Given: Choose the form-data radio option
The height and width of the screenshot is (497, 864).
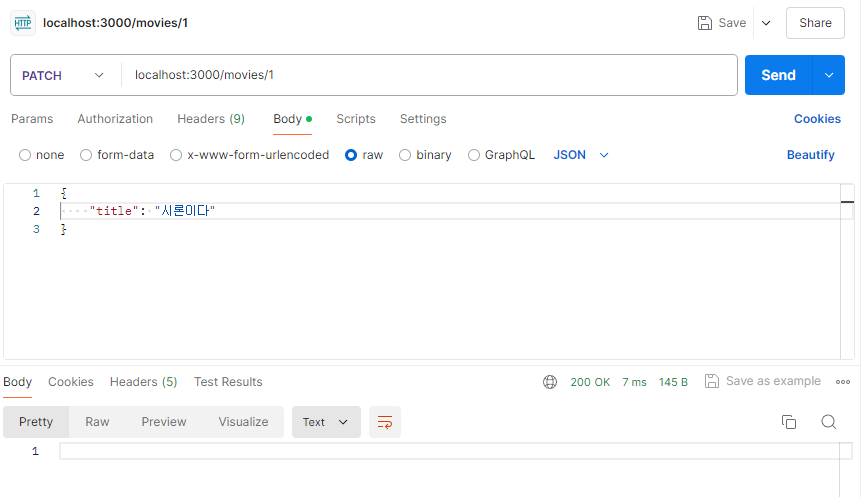Looking at the screenshot, I should point(86,155).
